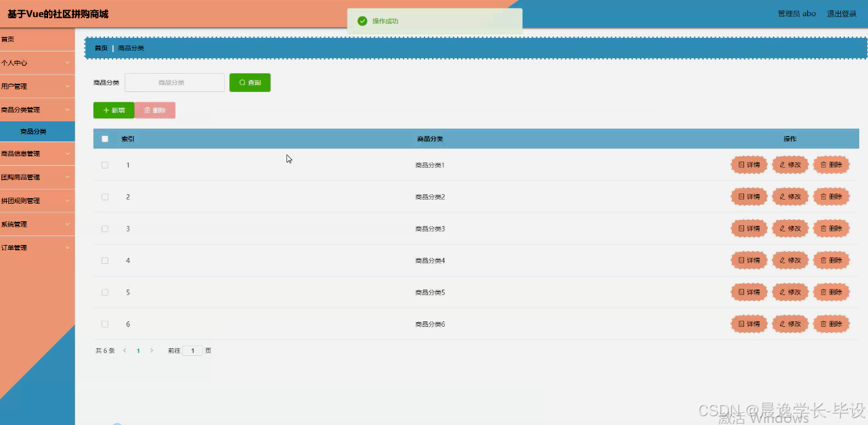
Task: Click 删除 icon for 商品分类3 row
Action: (x=831, y=228)
